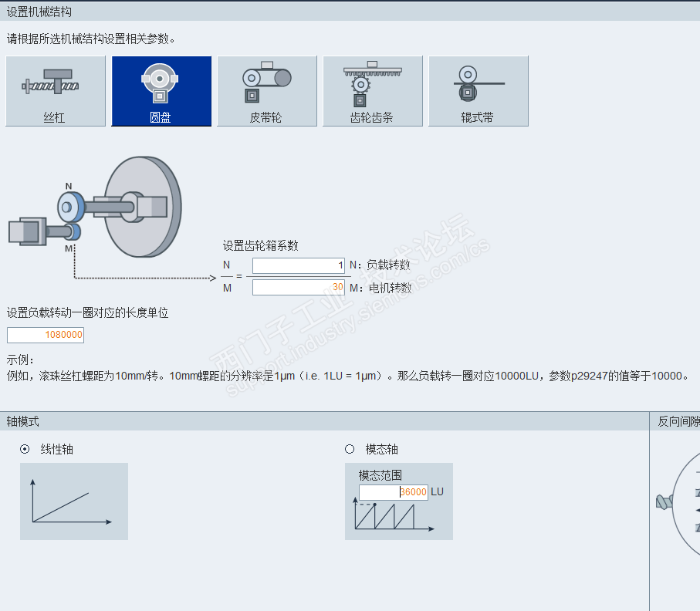Choose the 齿轮齿条 rack and pinion mechanism
Image resolution: width=700 pixels, height=611 pixels.
point(373,91)
